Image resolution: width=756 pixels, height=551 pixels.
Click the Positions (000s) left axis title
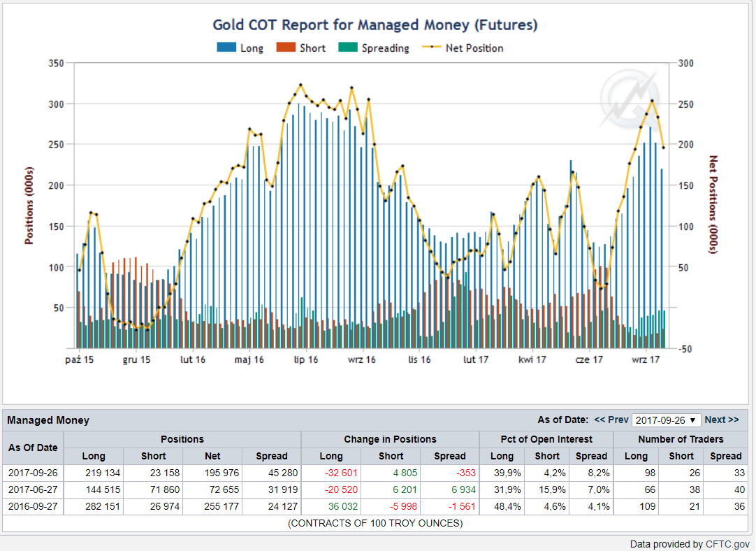tap(29, 206)
